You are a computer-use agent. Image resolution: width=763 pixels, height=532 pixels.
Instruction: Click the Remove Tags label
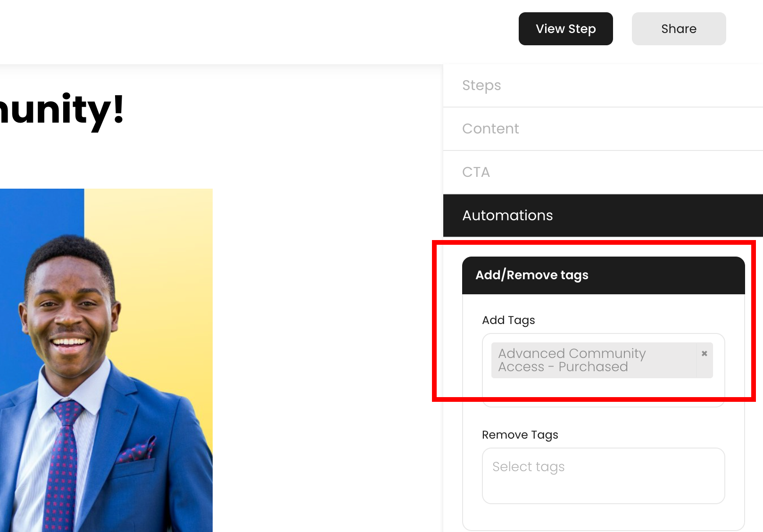click(x=520, y=435)
